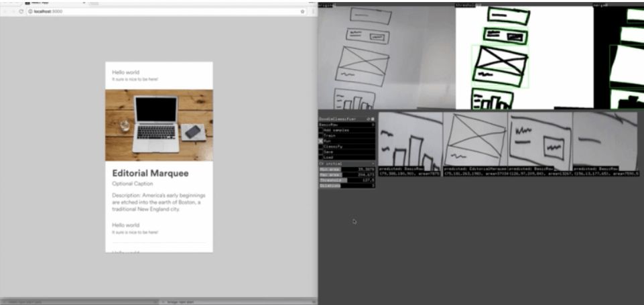Click the Hello world row below the description

pyautogui.click(x=159, y=229)
